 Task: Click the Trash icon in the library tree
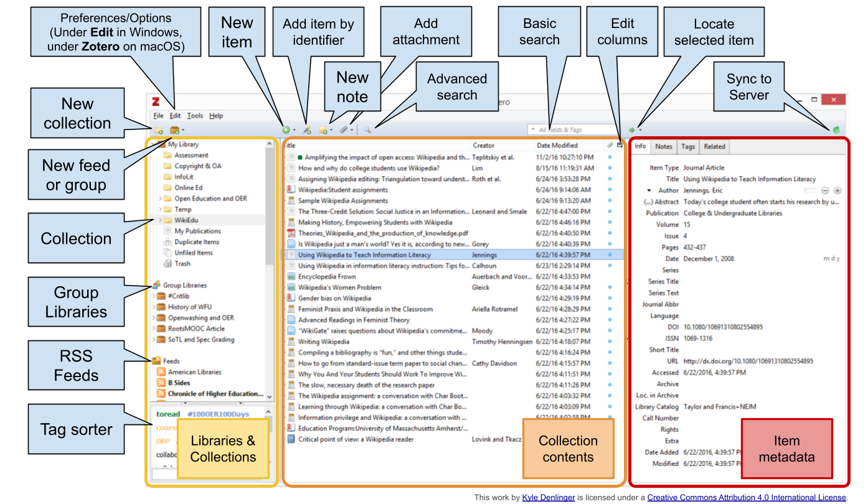tap(167, 264)
